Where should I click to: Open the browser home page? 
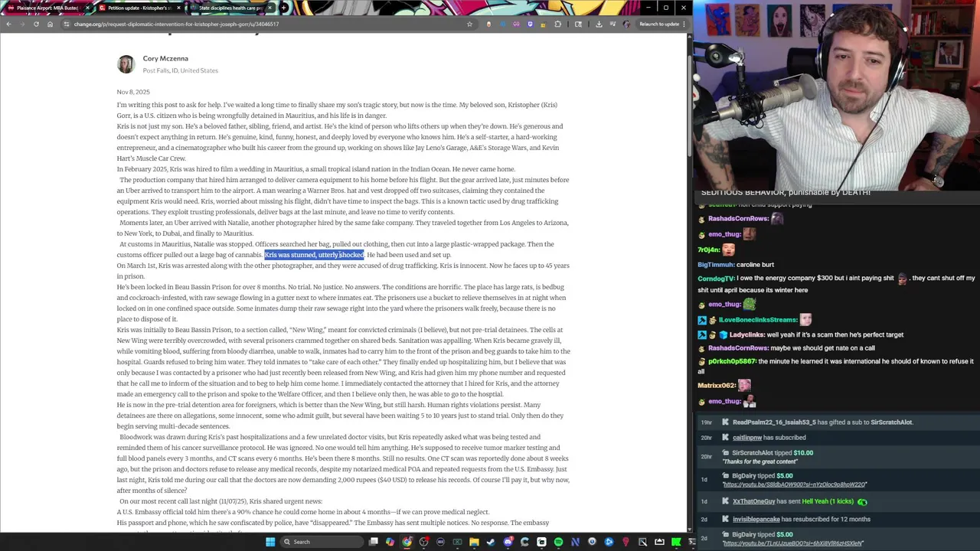pyautogui.click(x=50, y=24)
